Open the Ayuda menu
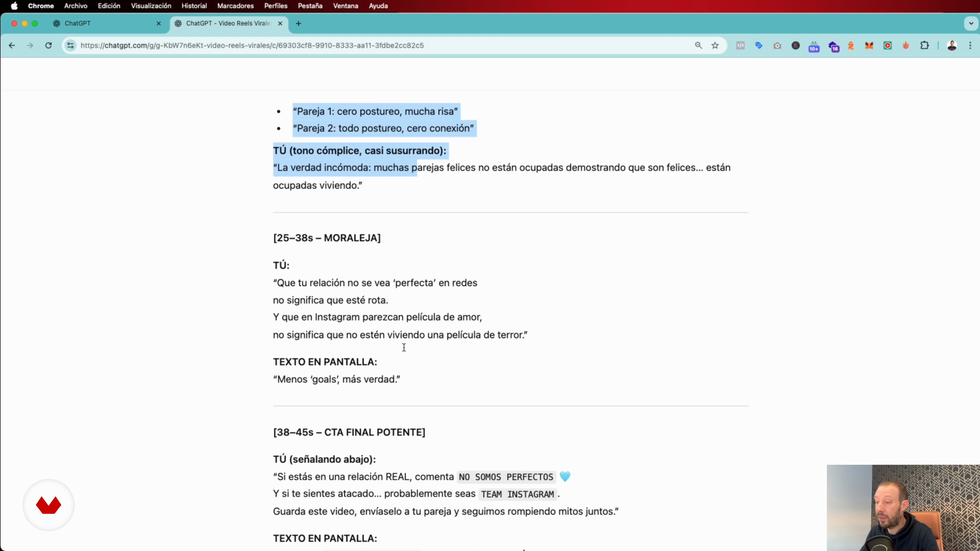980x551 pixels. pyautogui.click(x=378, y=6)
